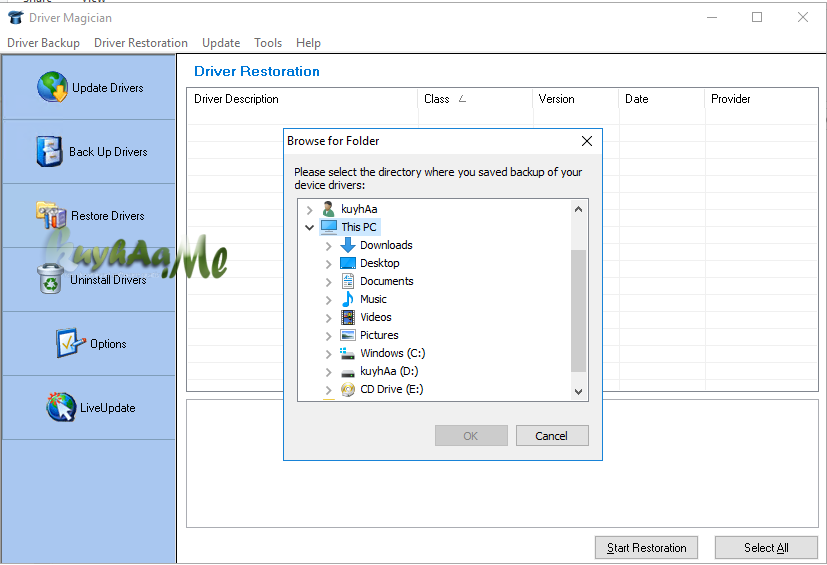
Task: Click the Start Restoration button
Action: click(x=646, y=548)
